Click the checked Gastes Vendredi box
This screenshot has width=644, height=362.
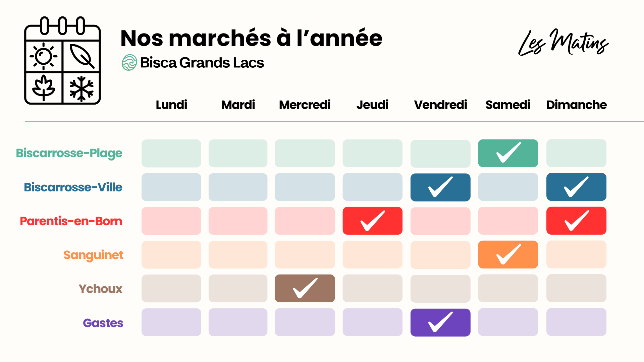[x=440, y=322]
